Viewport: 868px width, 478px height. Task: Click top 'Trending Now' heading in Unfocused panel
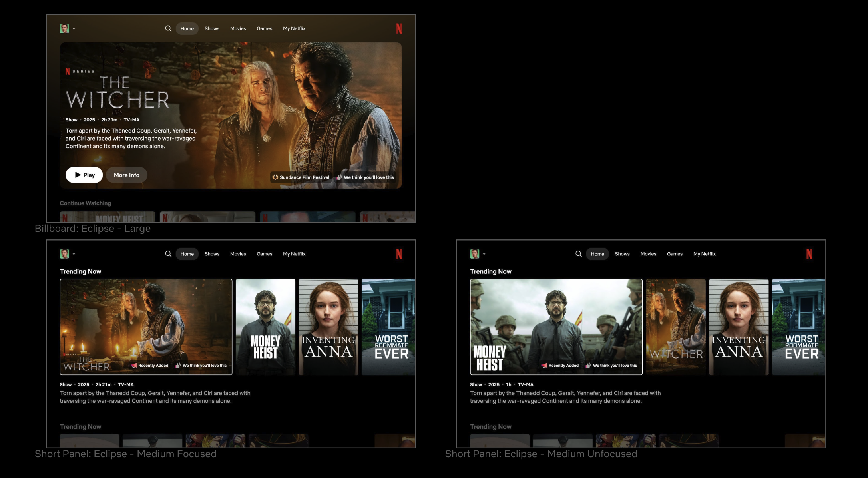coord(491,271)
